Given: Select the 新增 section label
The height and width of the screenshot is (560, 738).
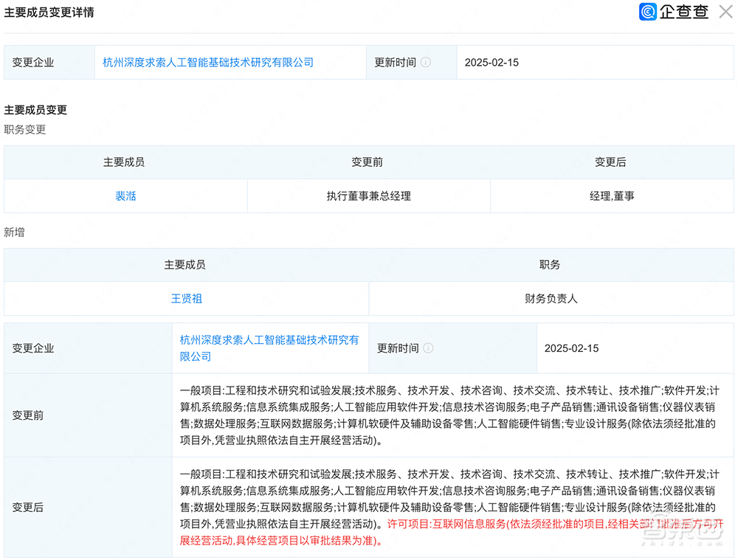Looking at the screenshot, I should click(x=15, y=232).
